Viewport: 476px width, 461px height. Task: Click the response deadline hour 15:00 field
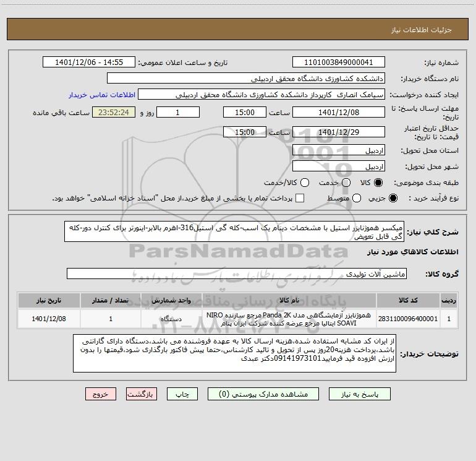245,112
